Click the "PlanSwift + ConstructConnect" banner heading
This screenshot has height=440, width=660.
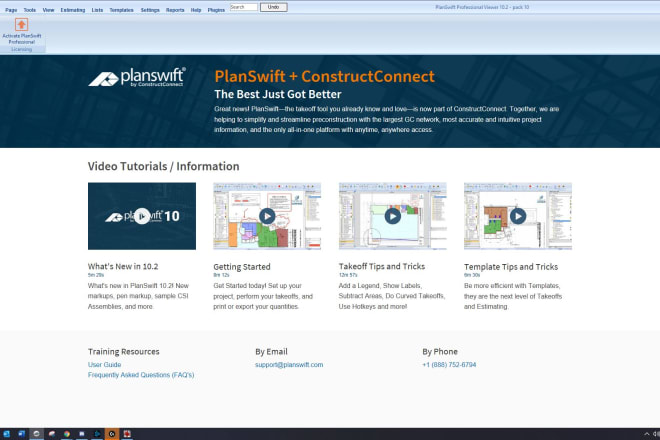coord(325,76)
